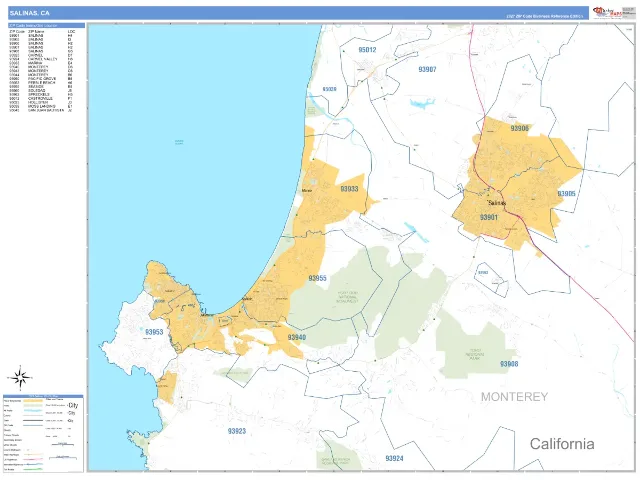
Task: Click ZIP code label 93907 on the map
Action: coord(427,69)
